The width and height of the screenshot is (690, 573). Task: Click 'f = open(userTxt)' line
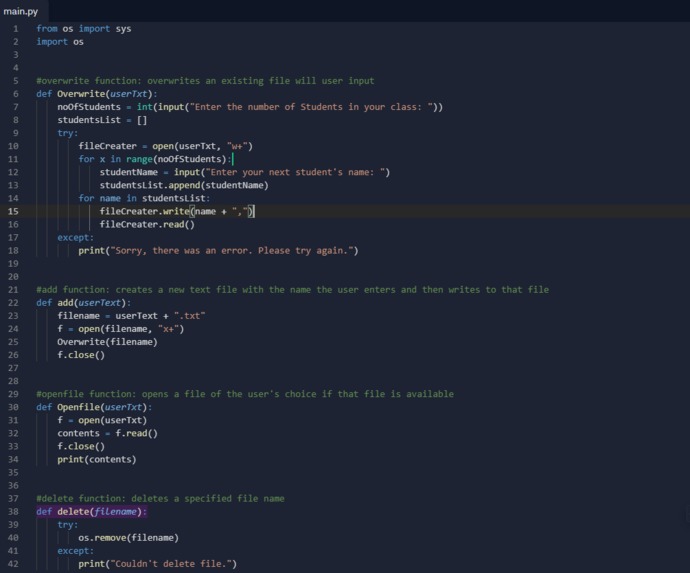pos(102,420)
